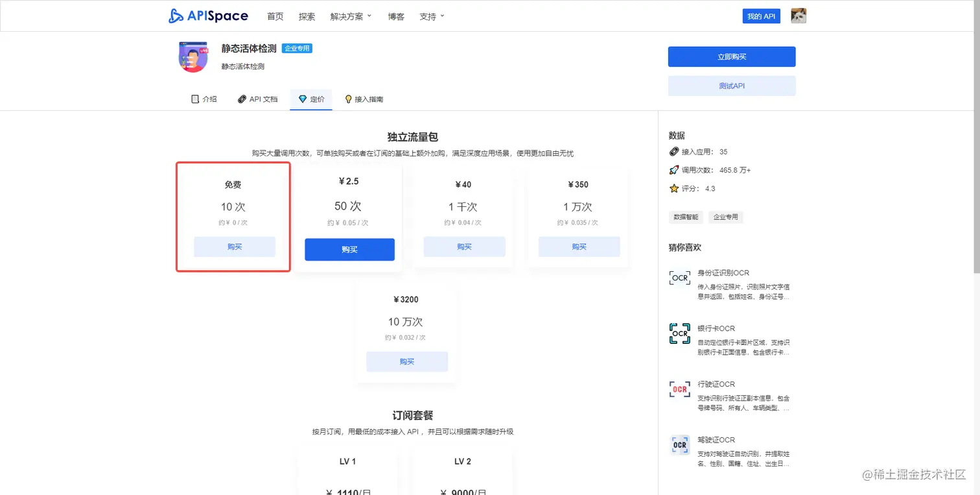Open the 驾驶证OCR recommendation title
The image size is (980, 495).
click(x=716, y=440)
